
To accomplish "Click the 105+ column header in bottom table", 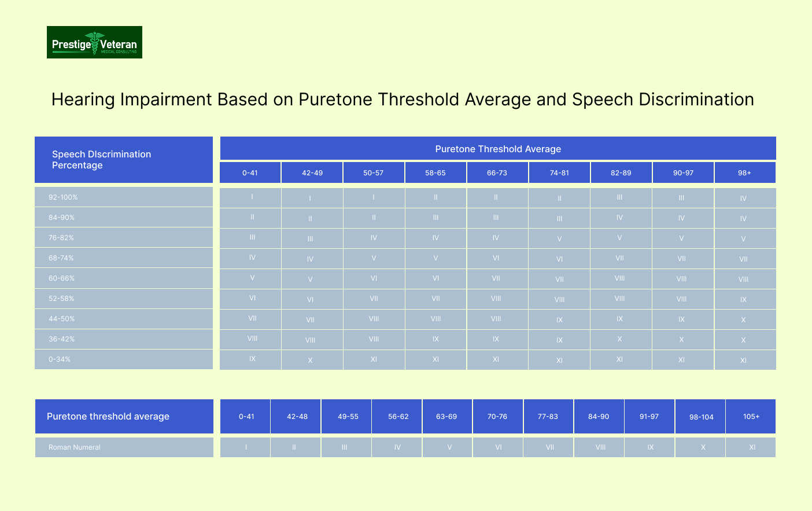I will pyautogui.click(x=750, y=416).
